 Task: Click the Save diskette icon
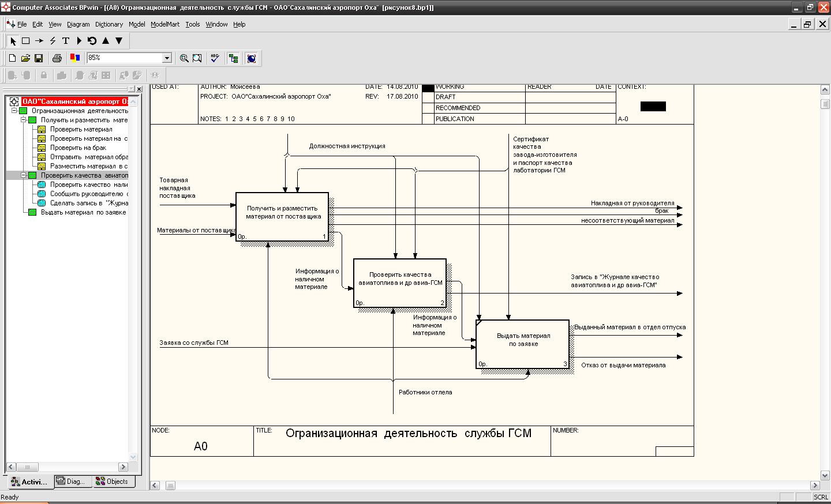(39, 58)
